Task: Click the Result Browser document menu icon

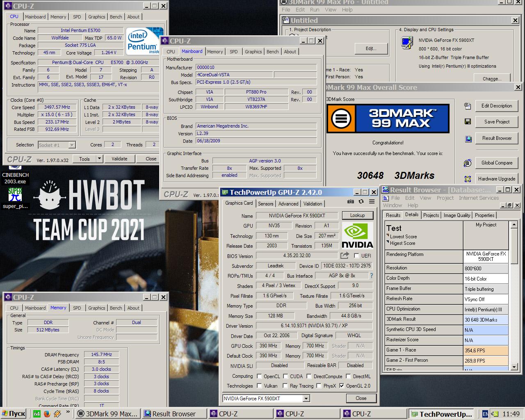Action: 386,198
